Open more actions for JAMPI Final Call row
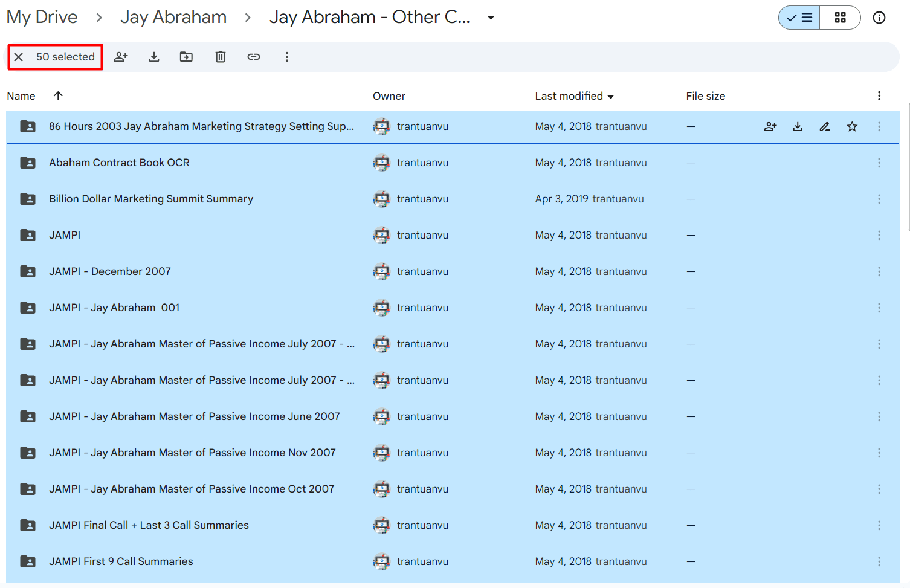 click(x=879, y=525)
